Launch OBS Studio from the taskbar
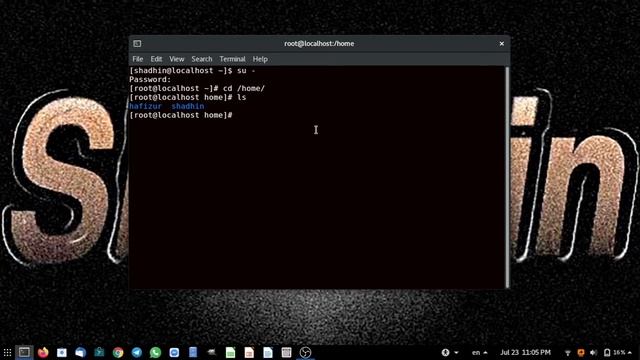The height and width of the screenshot is (360, 640). click(305, 352)
